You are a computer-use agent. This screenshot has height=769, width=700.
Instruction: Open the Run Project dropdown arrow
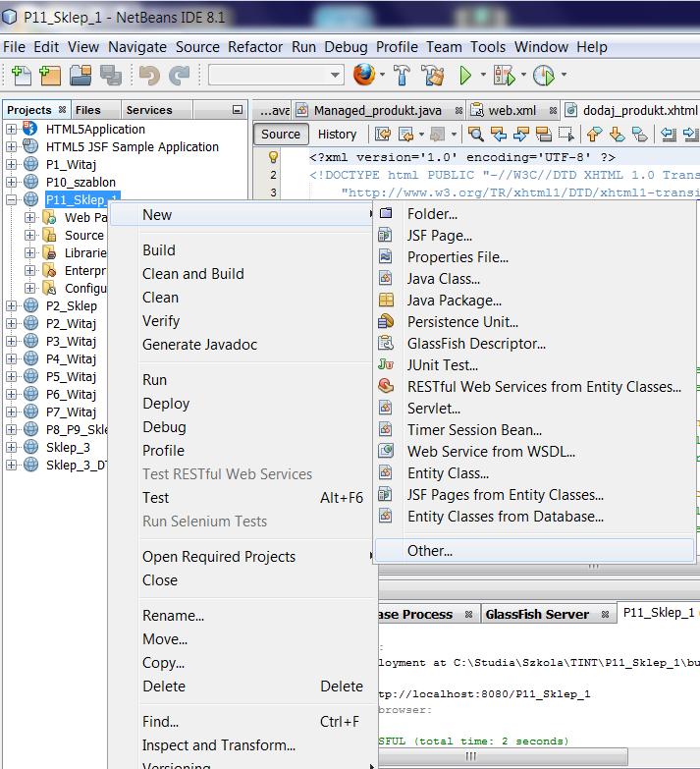[483, 75]
